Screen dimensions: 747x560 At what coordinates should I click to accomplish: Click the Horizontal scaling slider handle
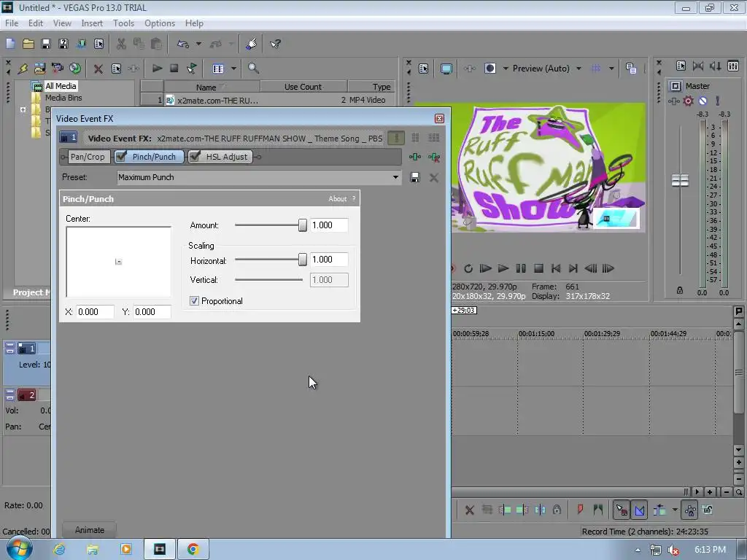pos(303,260)
